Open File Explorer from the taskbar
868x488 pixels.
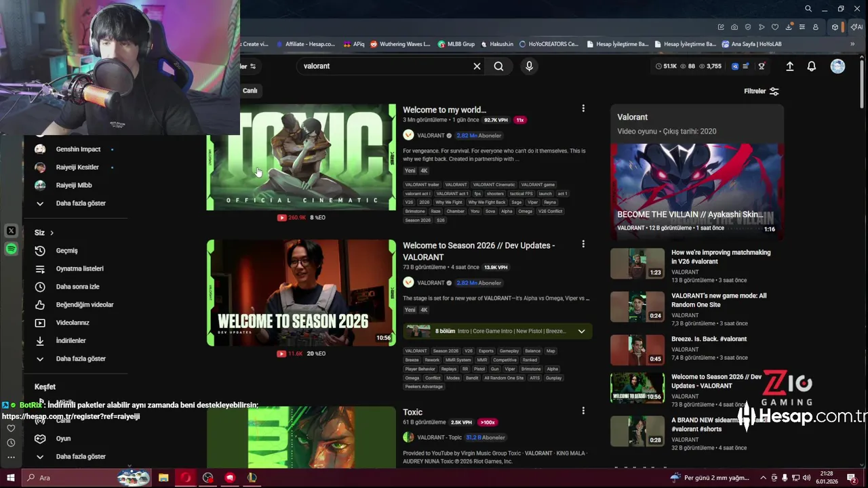(163, 478)
